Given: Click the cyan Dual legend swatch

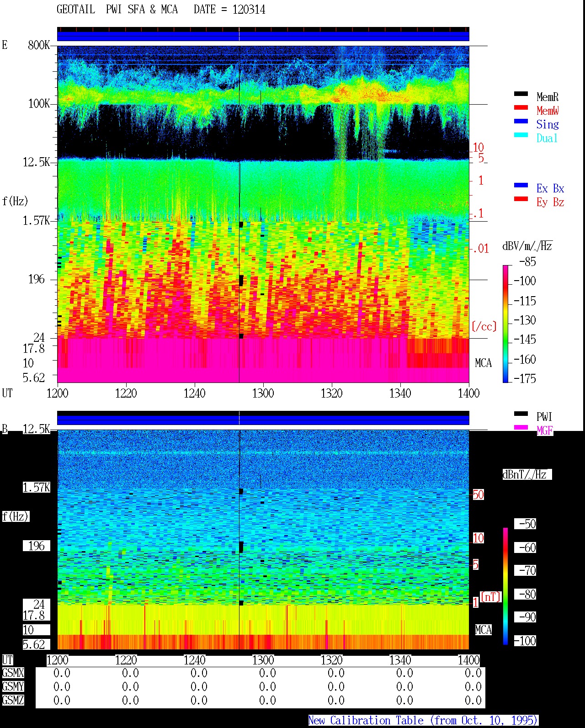Looking at the screenshot, I should tap(521, 135).
